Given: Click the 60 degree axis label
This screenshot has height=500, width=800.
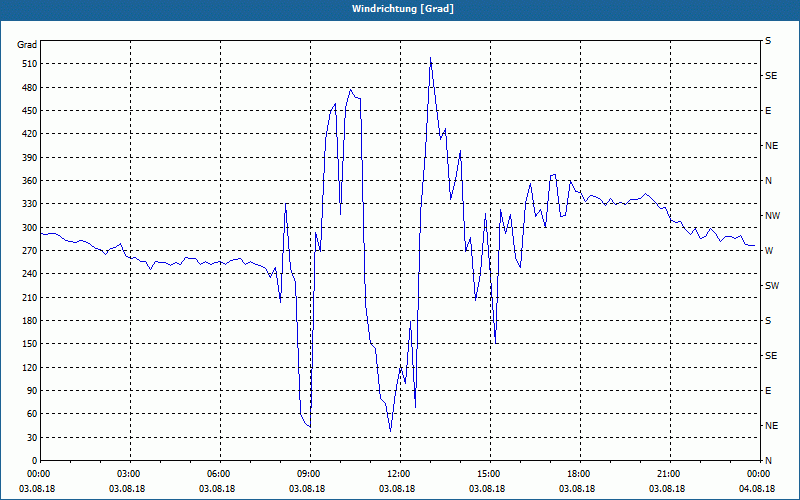Looking at the screenshot, I should tap(32, 413).
